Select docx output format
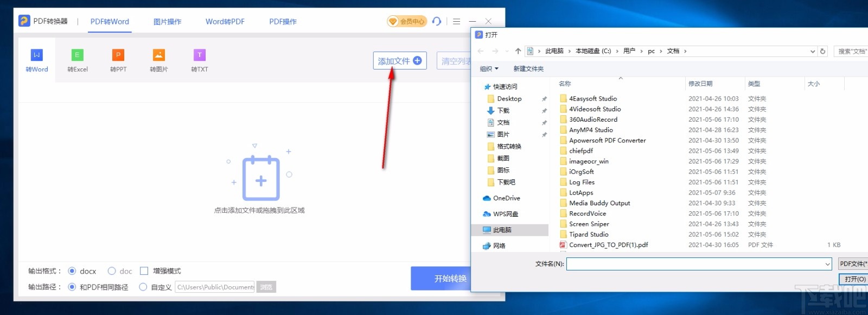 72,271
